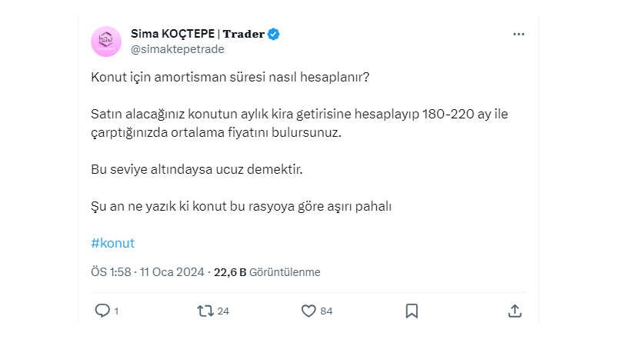The image size is (644, 356).
Task: Open the share icon for this tweet
Action: tap(515, 311)
